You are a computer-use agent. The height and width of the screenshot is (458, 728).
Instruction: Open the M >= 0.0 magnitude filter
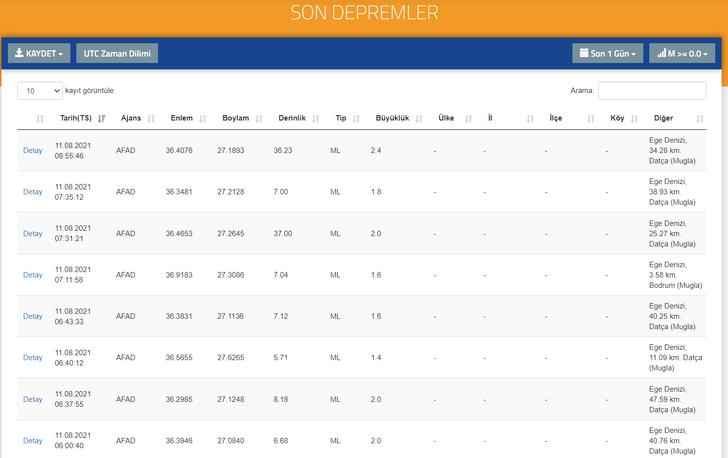682,53
